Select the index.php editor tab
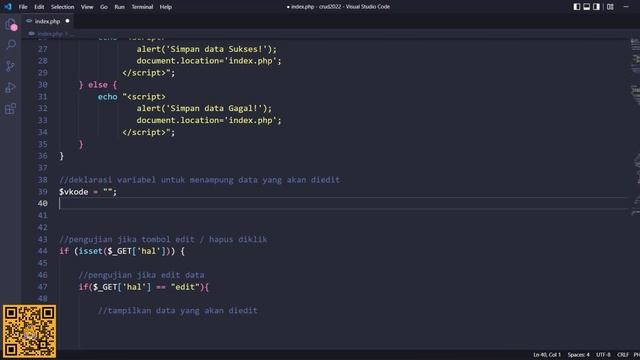Screen dimensions: 640x360 coord(47,21)
